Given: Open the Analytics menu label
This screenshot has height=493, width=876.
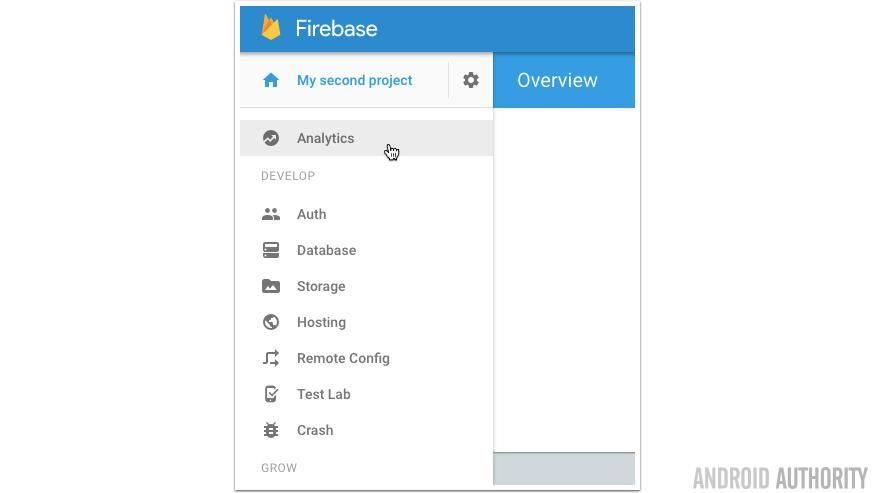Looking at the screenshot, I should [x=325, y=138].
